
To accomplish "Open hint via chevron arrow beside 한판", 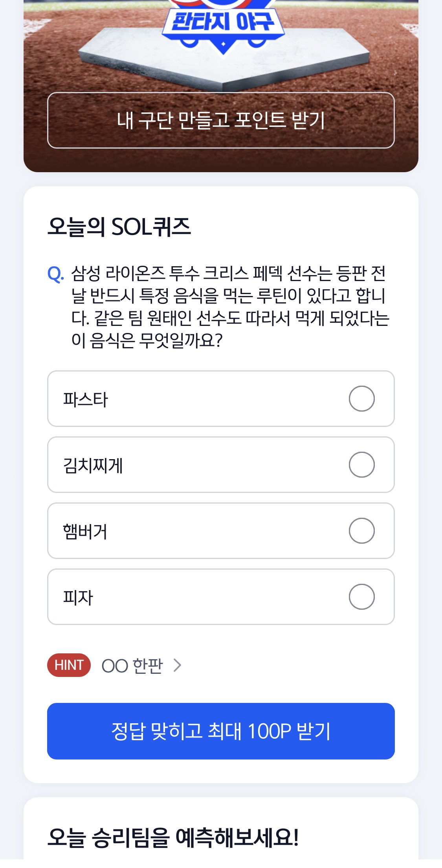I will click(x=177, y=665).
